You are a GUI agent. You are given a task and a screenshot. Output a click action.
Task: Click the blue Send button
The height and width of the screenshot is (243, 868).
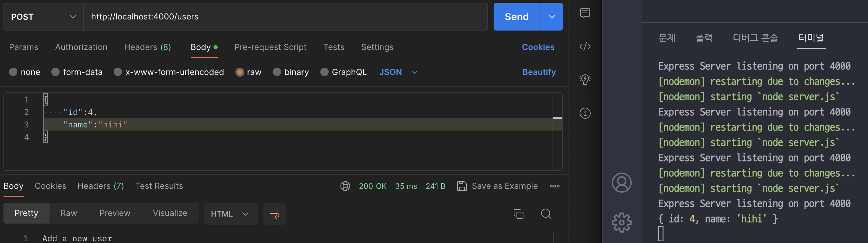pyautogui.click(x=517, y=17)
